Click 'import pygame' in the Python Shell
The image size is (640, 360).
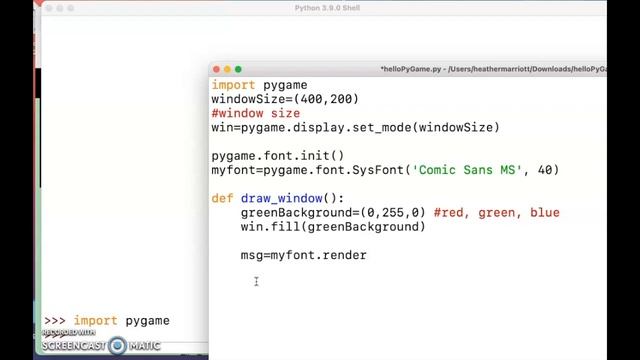122,321
